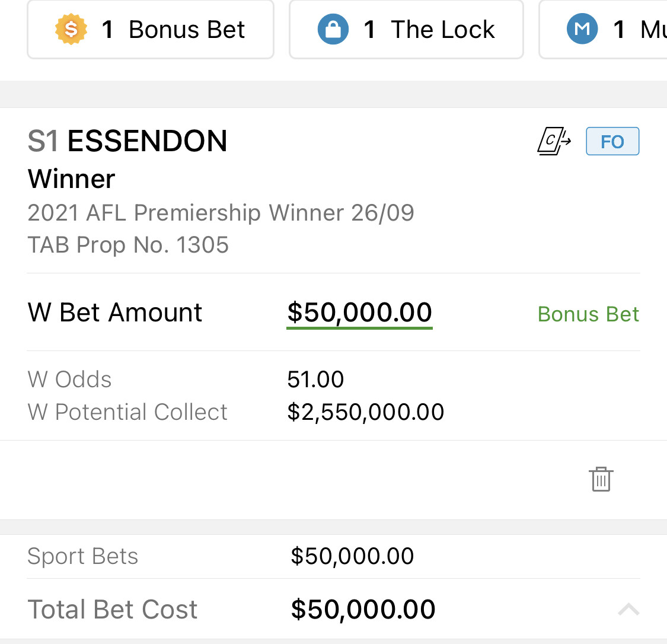Click the cash-out card icon beside FO
This screenshot has width=667, height=644.
coord(553,141)
